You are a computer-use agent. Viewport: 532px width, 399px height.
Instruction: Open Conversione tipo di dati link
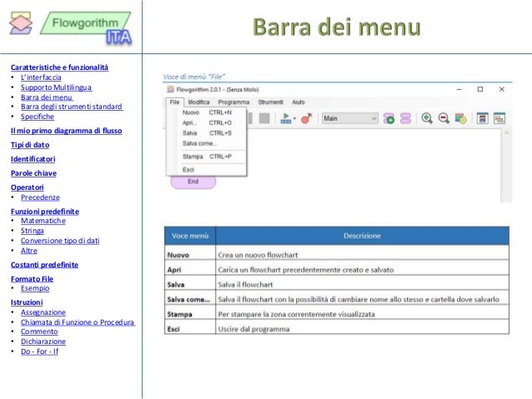[x=60, y=241]
